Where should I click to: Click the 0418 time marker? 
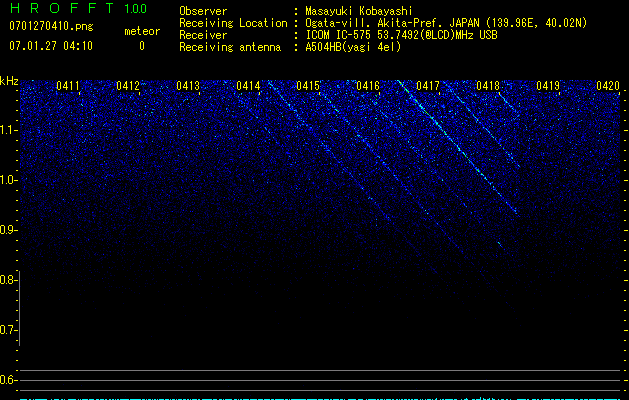pyautogui.click(x=488, y=86)
